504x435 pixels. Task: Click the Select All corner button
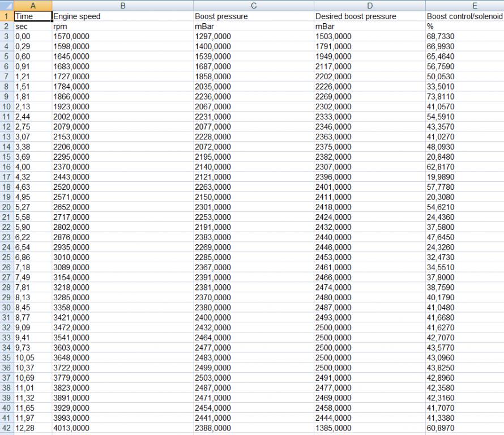[x=6, y=5]
